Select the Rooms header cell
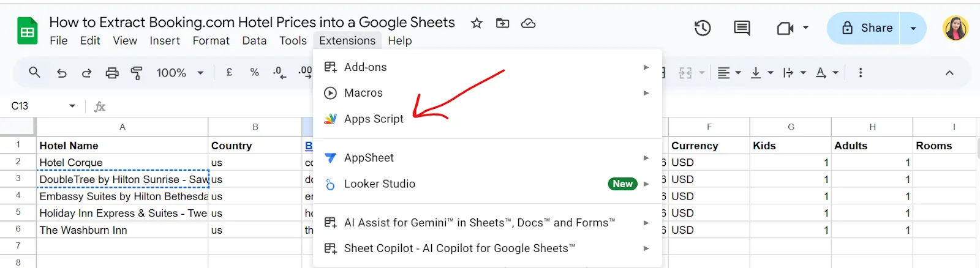 (944, 146)
